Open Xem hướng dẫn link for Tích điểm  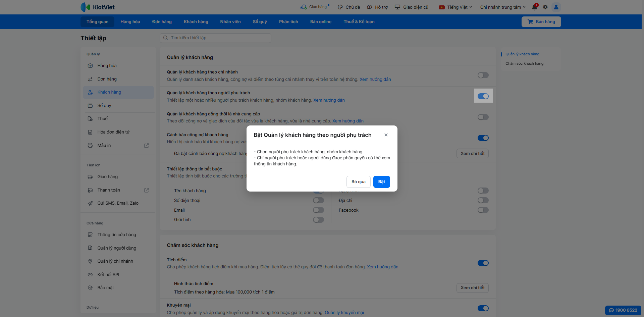pyautogui.click(x=383, y=267)
